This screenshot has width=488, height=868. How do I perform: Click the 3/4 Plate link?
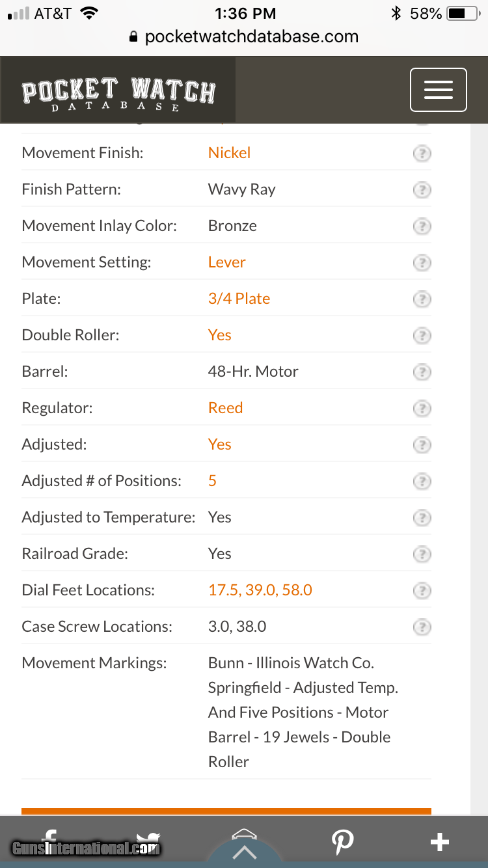point(239,299)
